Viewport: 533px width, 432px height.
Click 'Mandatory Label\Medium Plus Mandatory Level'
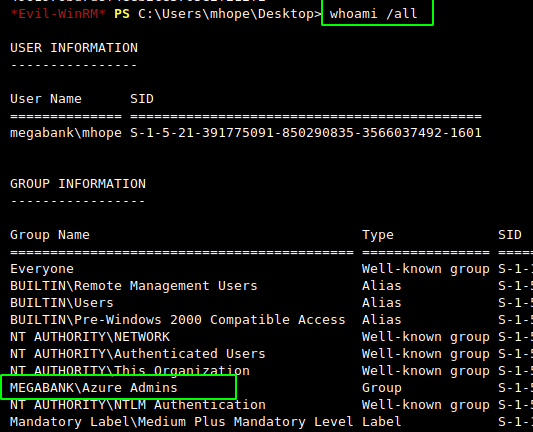(x=182, y=422)
